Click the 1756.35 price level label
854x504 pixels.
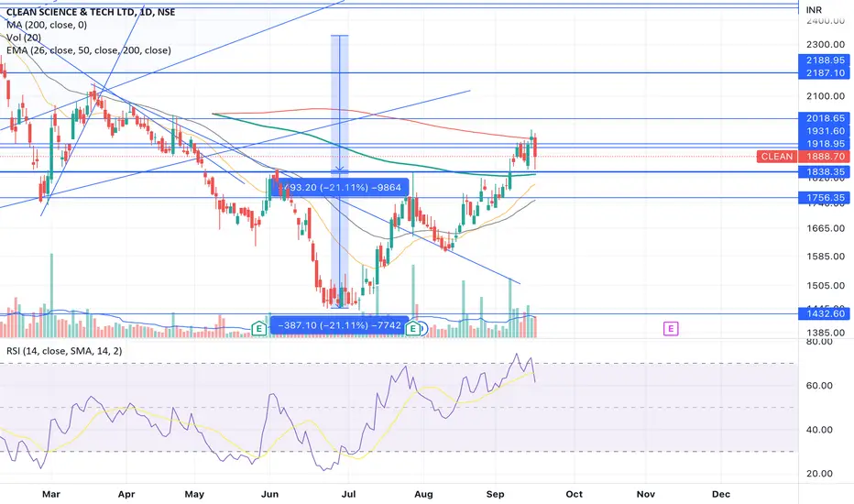click(824, 198)
